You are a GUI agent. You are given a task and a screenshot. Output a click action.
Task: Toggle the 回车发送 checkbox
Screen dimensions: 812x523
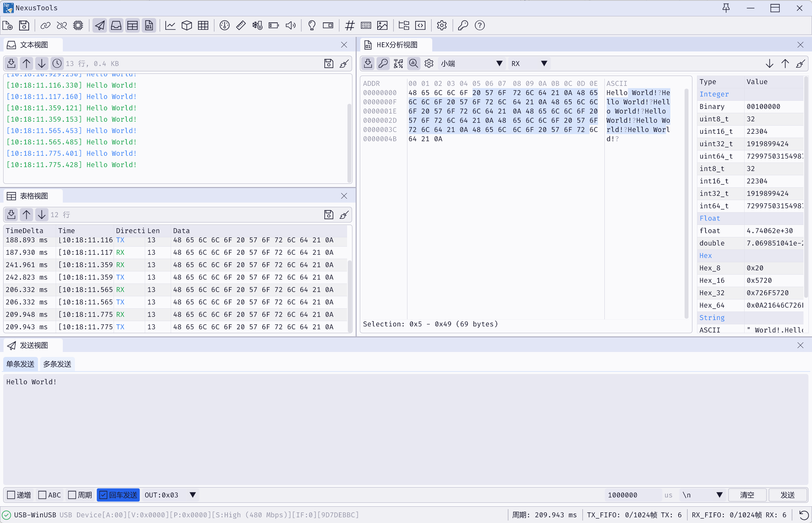[x=103, y=495]
